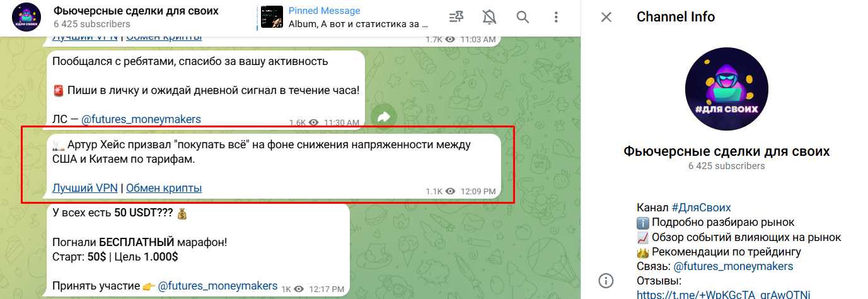Click the #ДляСвоих hashtag in description
Image resolution: width=868 pixels, height=299 pixels.
click(701, 208)
